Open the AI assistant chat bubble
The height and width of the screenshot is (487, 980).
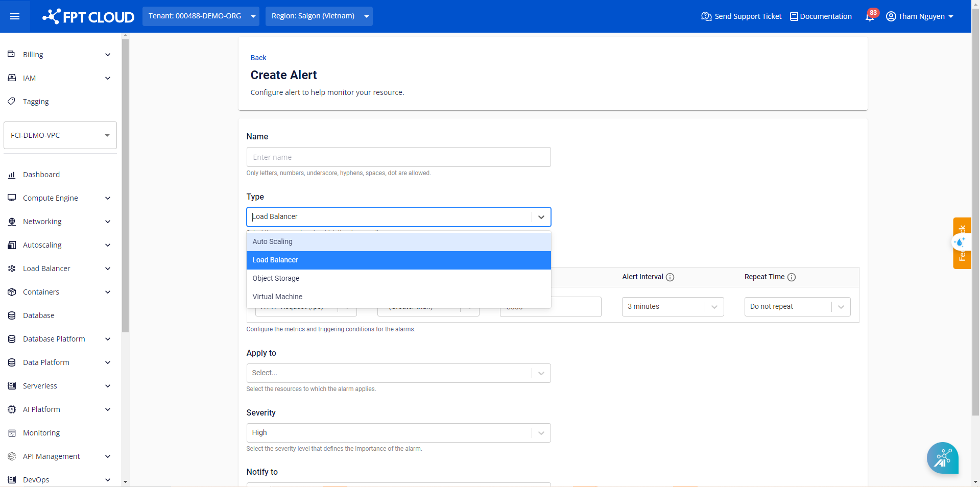[x=942, y=458]
